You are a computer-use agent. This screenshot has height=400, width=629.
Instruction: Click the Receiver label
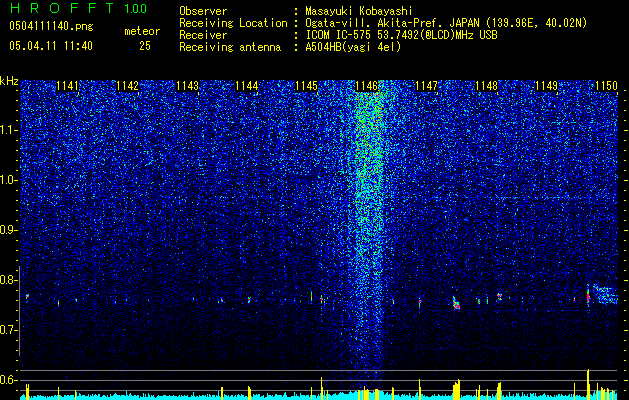tap(203, 35)
